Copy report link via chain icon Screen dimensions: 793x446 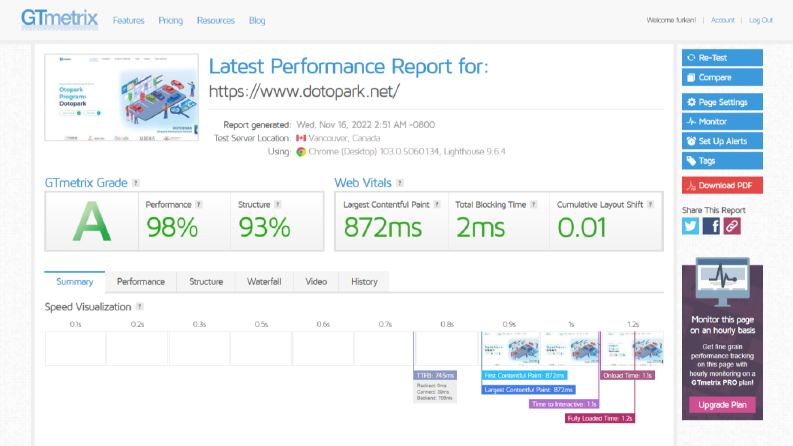tap(732, 226)
